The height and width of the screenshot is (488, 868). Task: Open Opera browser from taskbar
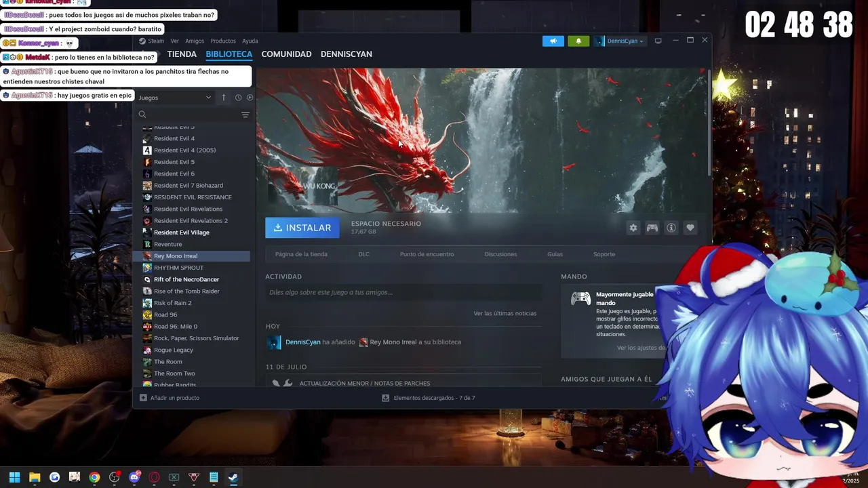[x=154, y=477]
